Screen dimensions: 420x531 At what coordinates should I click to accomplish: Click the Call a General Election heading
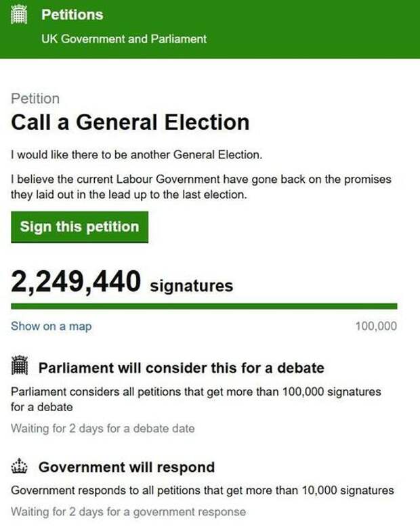(x=130, y=122)
